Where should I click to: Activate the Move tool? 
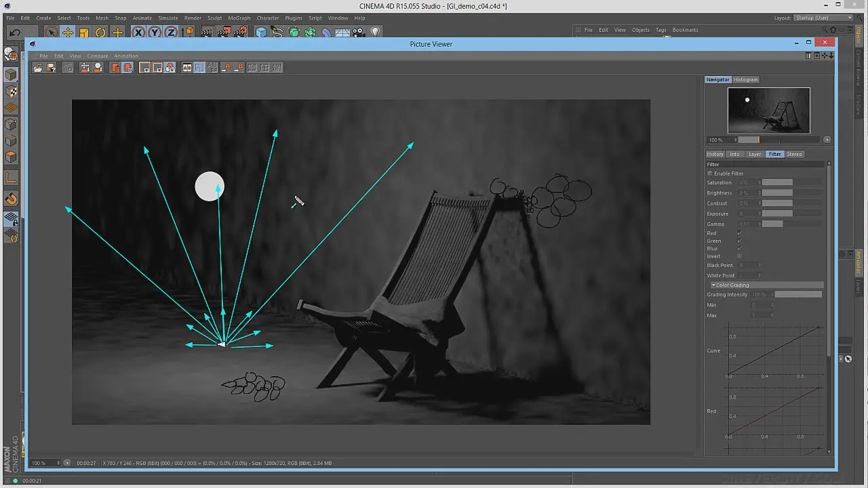68,33
